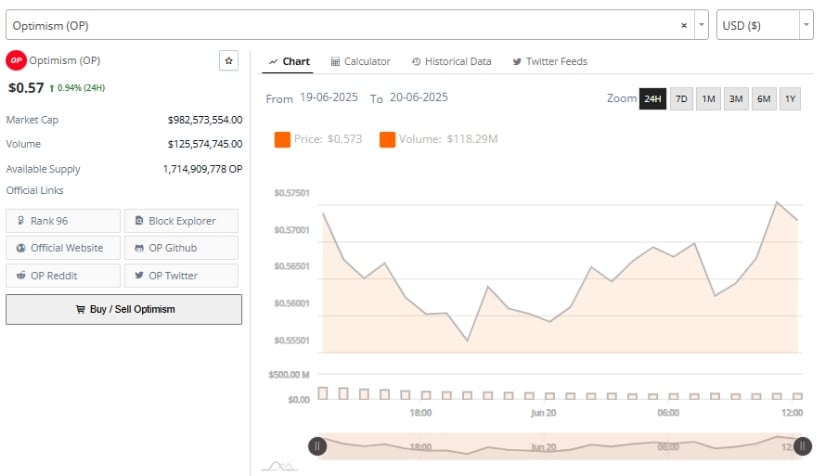Click the Available Supply 1,714,909,778 OP

[x=203, y=169]
